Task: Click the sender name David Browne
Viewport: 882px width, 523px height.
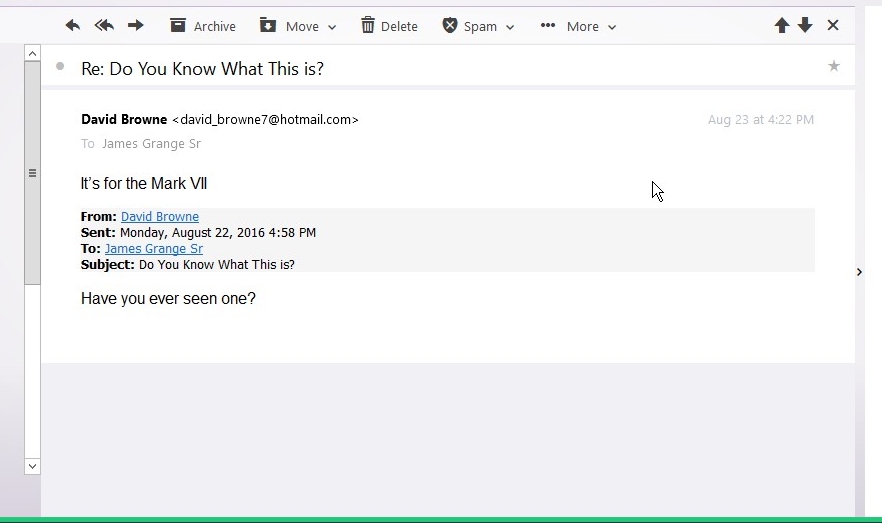Action: [124, 119]
